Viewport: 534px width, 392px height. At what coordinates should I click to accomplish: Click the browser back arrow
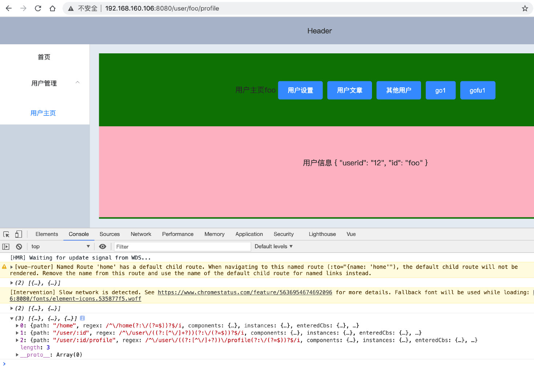(x=9, y=8)
